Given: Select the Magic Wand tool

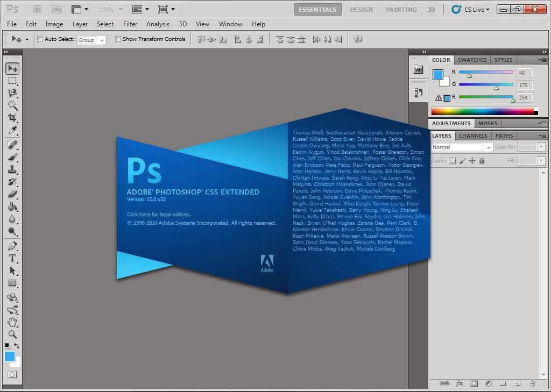Looking at the screenshot, I should pyautogui.click(x=12, y=105).
